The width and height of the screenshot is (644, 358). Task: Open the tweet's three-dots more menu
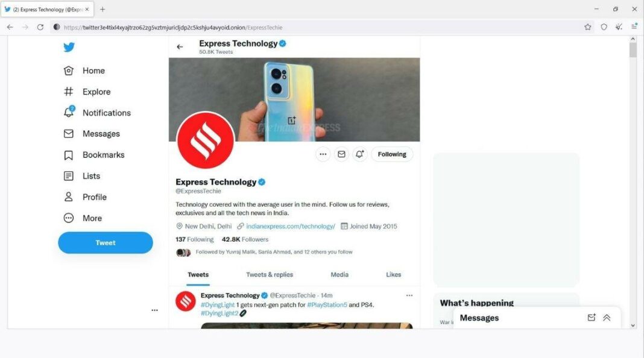coord(409,295)
